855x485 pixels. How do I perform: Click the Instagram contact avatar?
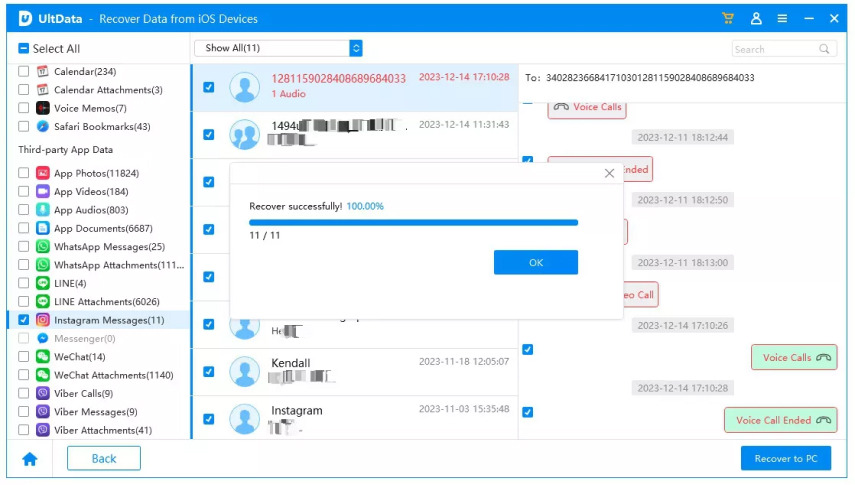(x=244, y=419)
